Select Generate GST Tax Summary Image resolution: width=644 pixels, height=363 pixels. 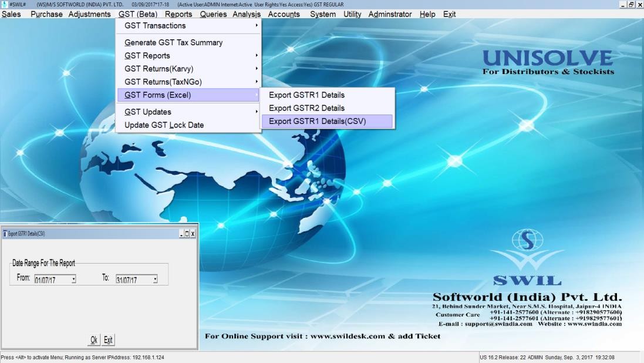click(188, 42)
